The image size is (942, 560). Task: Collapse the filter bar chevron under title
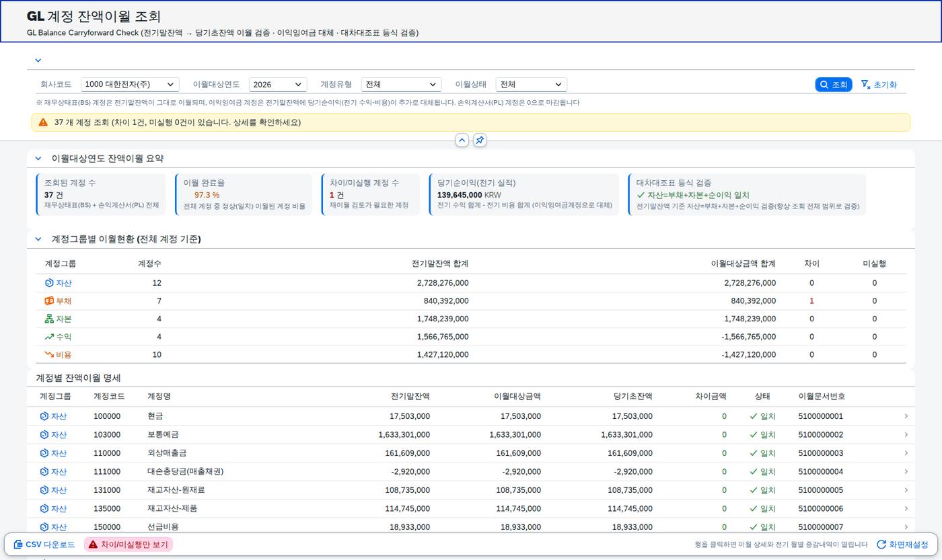(x=38, y=61)
